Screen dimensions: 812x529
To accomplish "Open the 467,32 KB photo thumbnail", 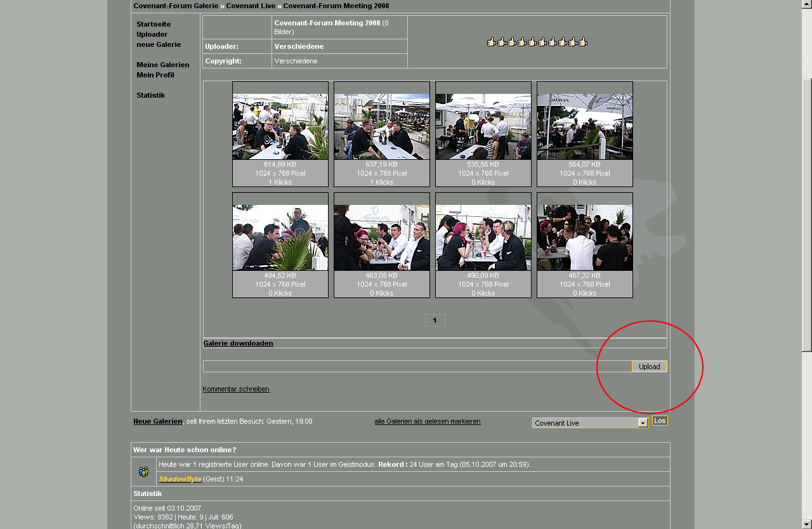I will click(x=584, y=238).
